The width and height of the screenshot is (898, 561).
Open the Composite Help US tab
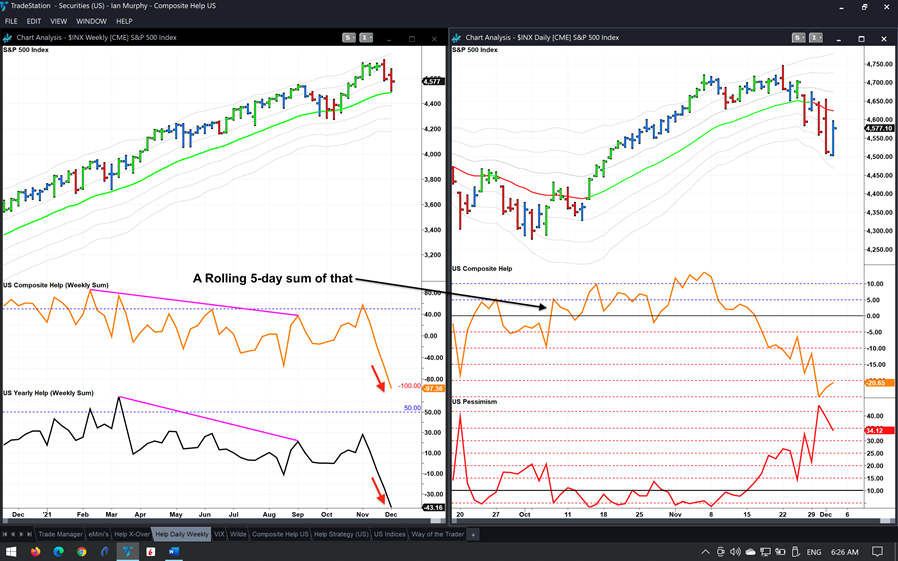279,535
